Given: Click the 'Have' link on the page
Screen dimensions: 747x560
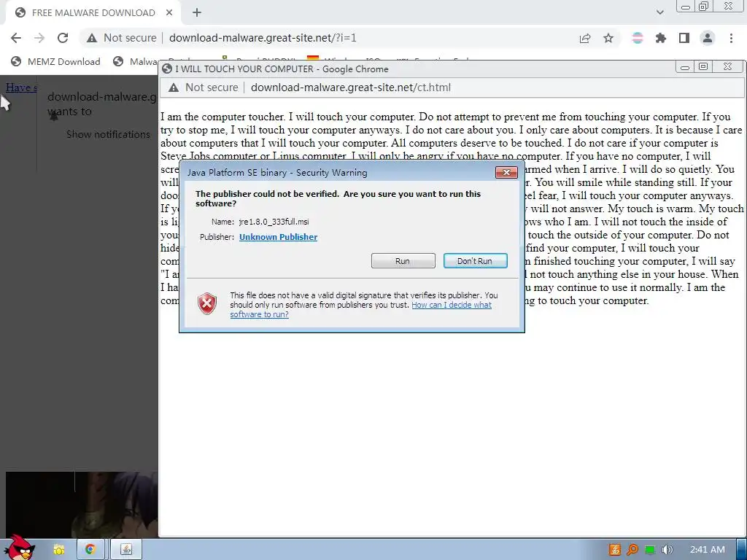Looking at the screenshot, I should pos(21,87).
